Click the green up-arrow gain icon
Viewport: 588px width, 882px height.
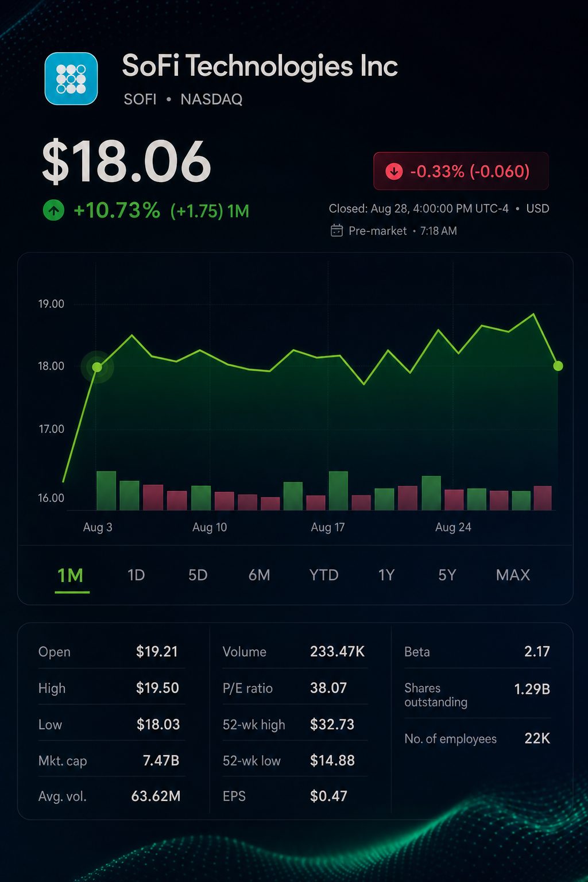53,211
